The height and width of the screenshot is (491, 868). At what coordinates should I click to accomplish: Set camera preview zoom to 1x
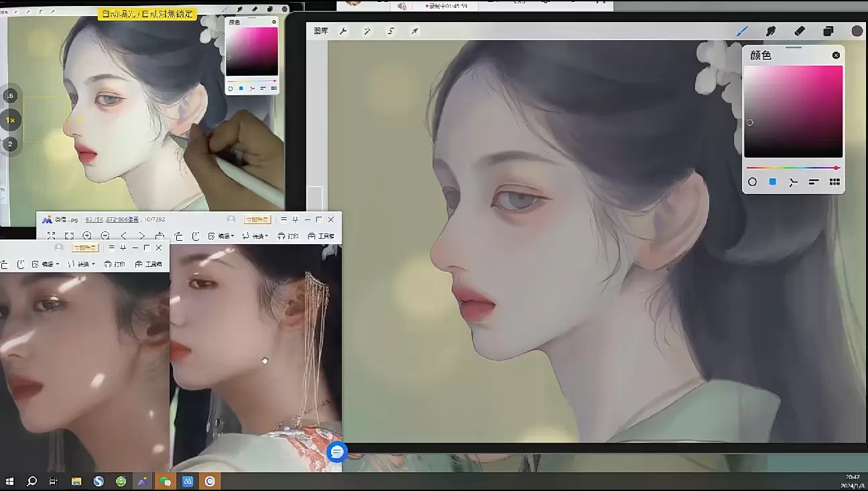tap(10, 120)
